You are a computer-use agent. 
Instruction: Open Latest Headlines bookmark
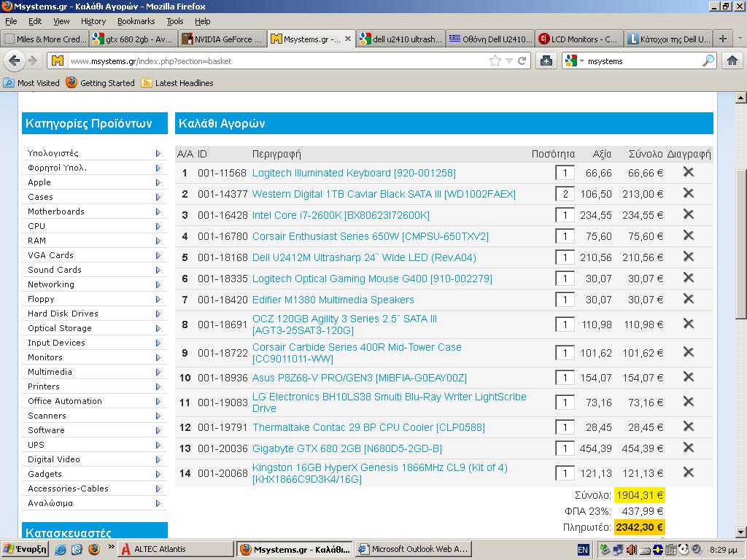pos(177,83)
